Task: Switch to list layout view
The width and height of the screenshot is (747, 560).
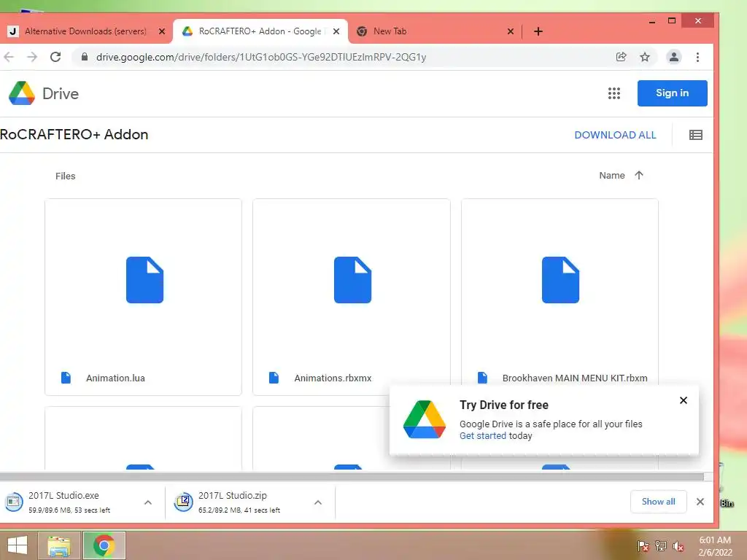Action: click(x=695, y=135)
